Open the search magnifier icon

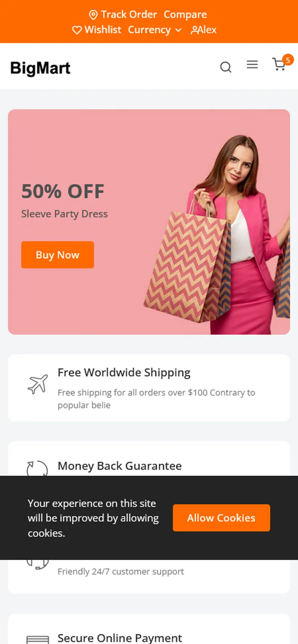226,67
